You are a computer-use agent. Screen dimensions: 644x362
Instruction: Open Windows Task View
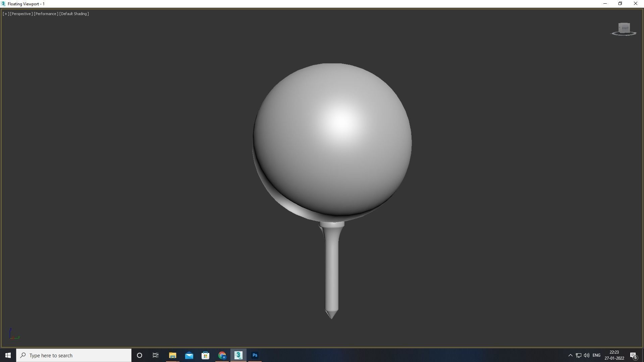[x=156, y=355]
